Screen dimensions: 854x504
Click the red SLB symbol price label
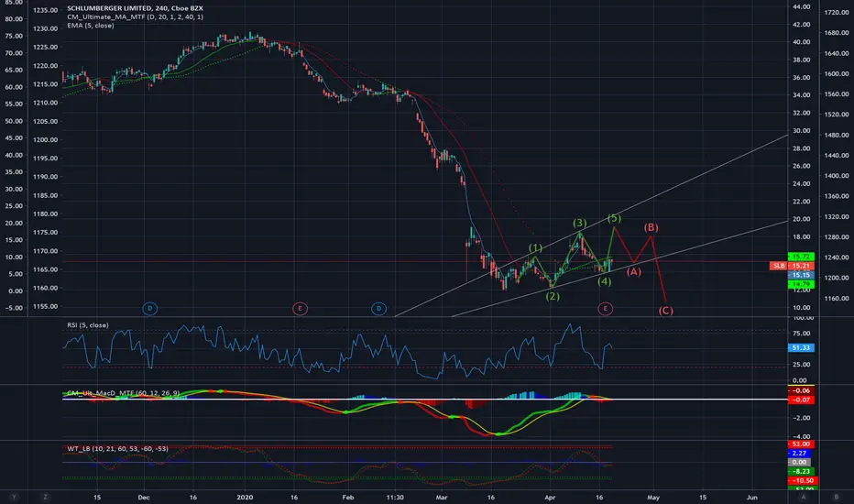(778, 266)
